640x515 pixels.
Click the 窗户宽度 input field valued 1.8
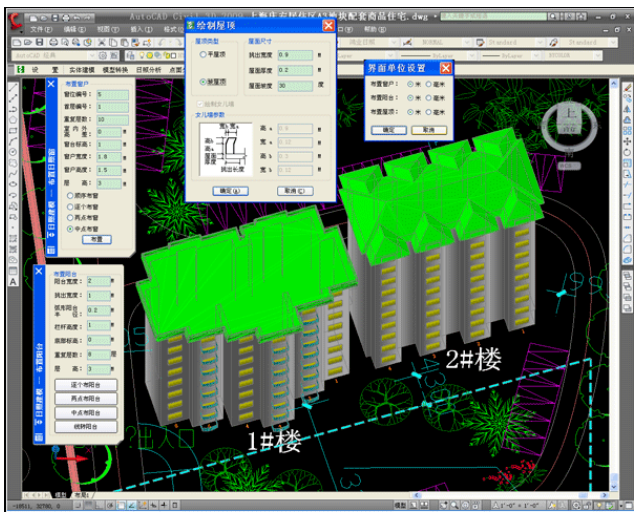pos(109,157)
